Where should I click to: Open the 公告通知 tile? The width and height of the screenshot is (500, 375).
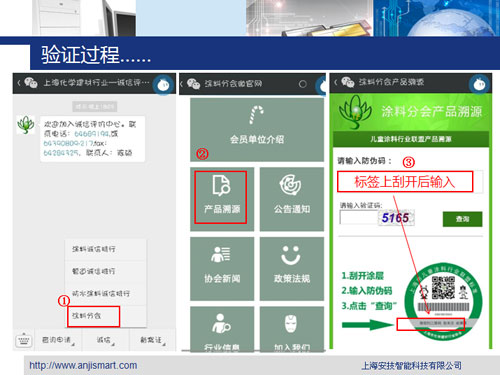292,199
